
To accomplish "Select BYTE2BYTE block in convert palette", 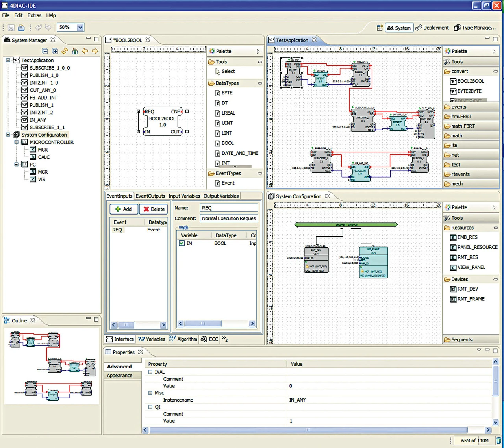I will tap(466, 91).
